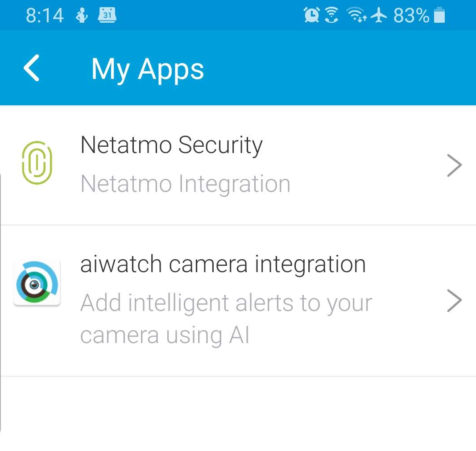This screenshot has width=476, height=451.
Task: Expand Netatmo Security with its chevron
Action: (x=454, y=166)
